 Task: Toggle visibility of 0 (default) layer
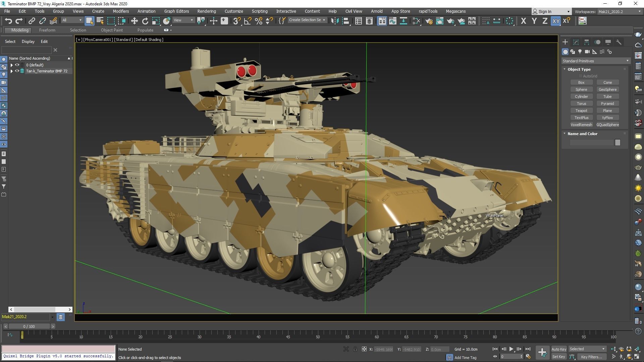tap(17, 65)
